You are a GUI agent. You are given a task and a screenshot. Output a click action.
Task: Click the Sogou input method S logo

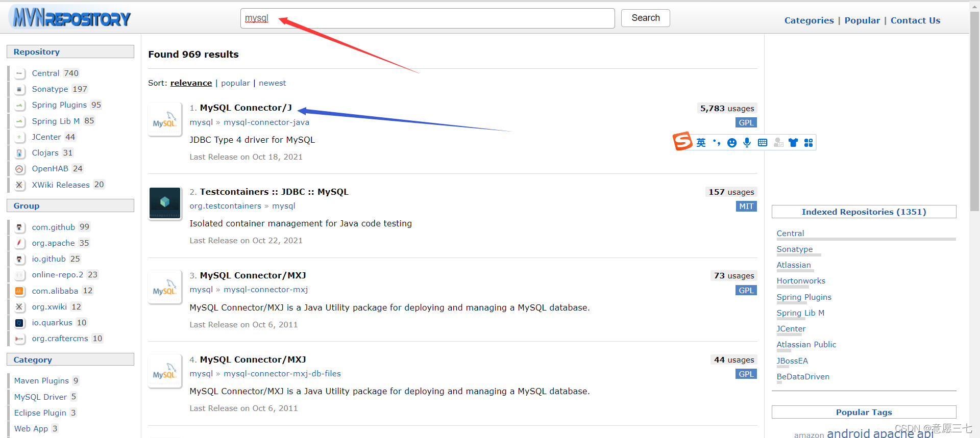pos(682,141)
